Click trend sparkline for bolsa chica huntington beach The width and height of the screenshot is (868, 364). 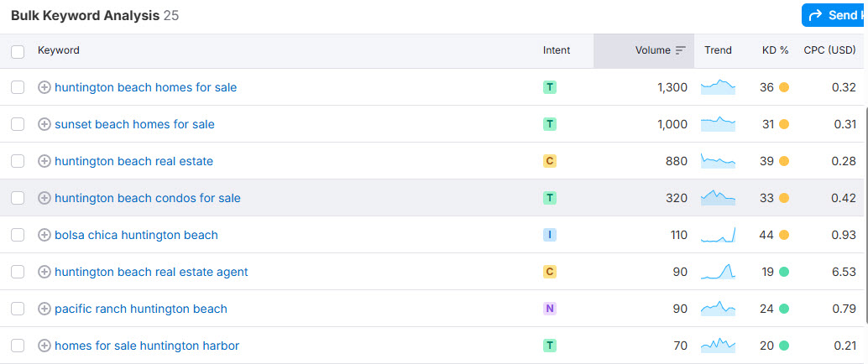[718, 235]
